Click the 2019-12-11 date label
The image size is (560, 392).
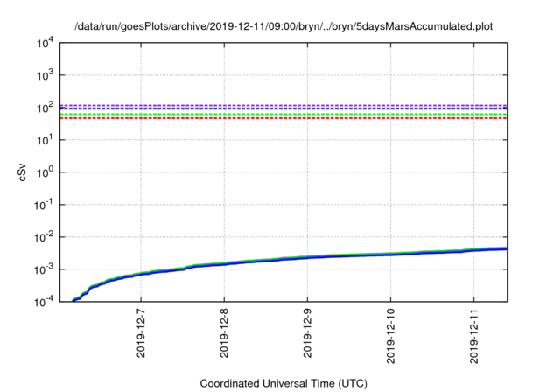pyautogui.click(x=473, y=336)
